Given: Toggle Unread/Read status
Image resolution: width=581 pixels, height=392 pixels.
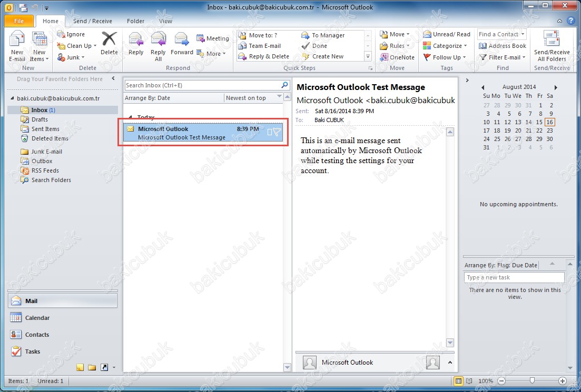Looking at the screenshot, I should 447,34.
